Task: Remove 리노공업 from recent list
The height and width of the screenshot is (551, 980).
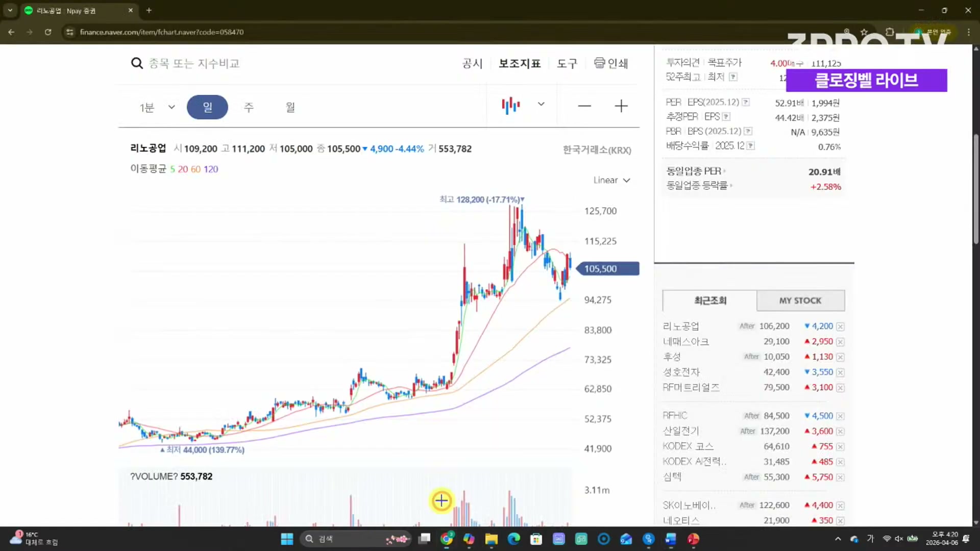Action: pos(840,327)
